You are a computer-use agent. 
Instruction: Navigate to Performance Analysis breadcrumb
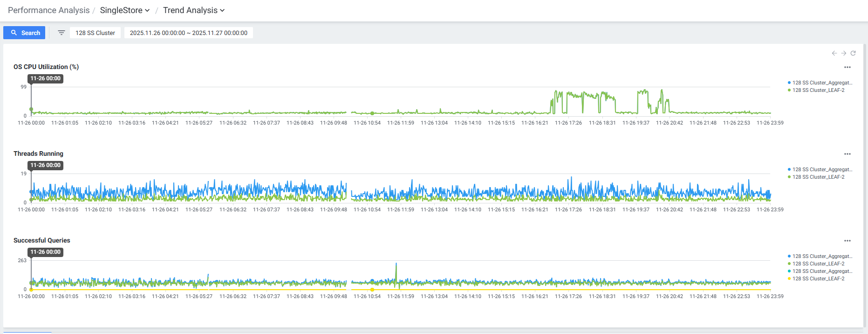pos(48,10)
